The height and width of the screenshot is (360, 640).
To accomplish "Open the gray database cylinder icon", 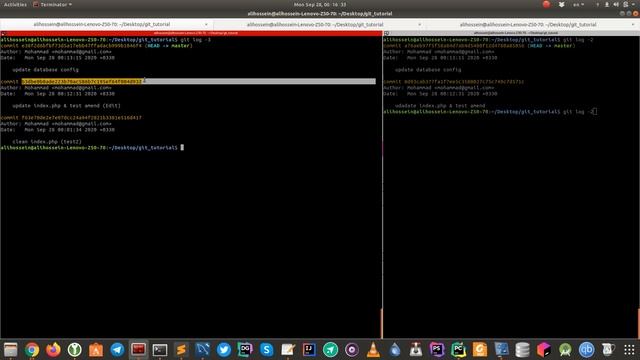I will (522, 349).
